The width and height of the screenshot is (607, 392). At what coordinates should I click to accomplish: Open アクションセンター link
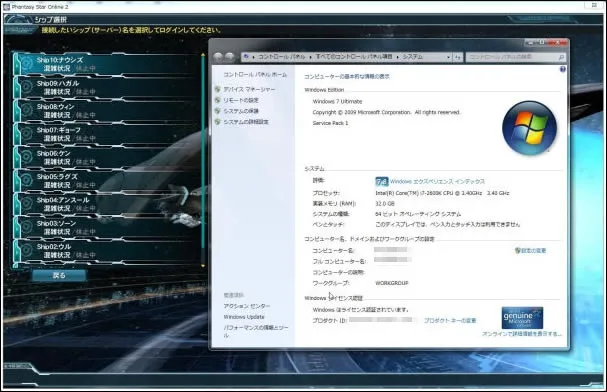pos(247,306)
